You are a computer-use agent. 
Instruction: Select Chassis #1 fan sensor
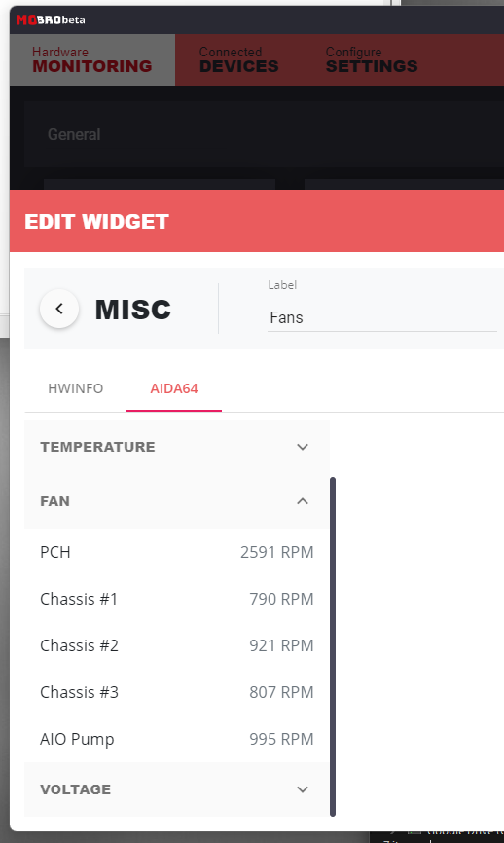tap(177, 599)
